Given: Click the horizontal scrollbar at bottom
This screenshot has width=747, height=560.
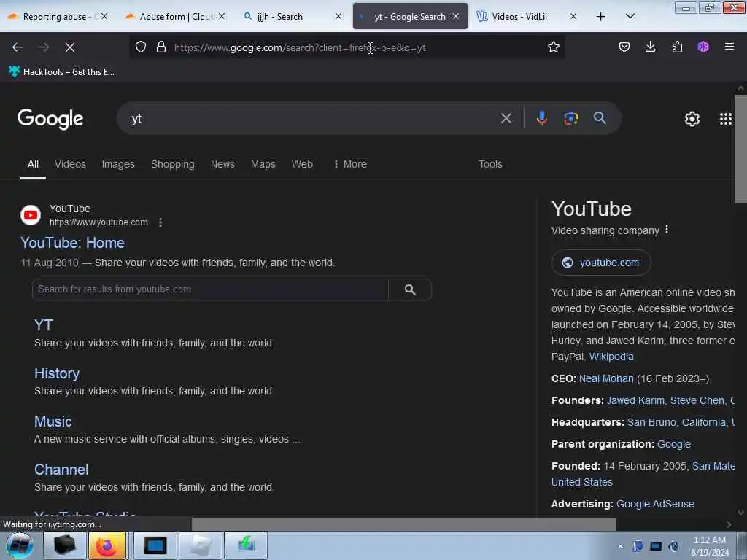Looking at the screenshot, I should tap(404, 524).
